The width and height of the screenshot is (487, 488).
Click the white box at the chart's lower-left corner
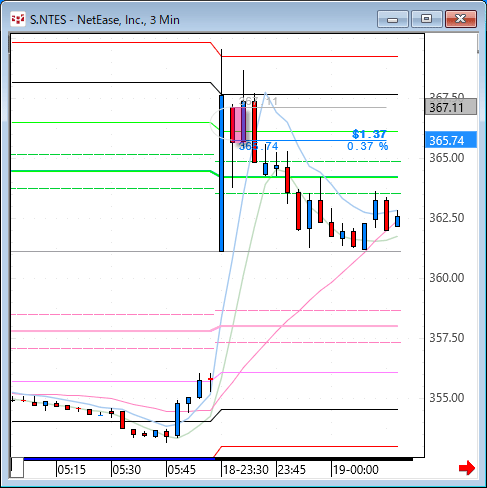click(17, 468)
